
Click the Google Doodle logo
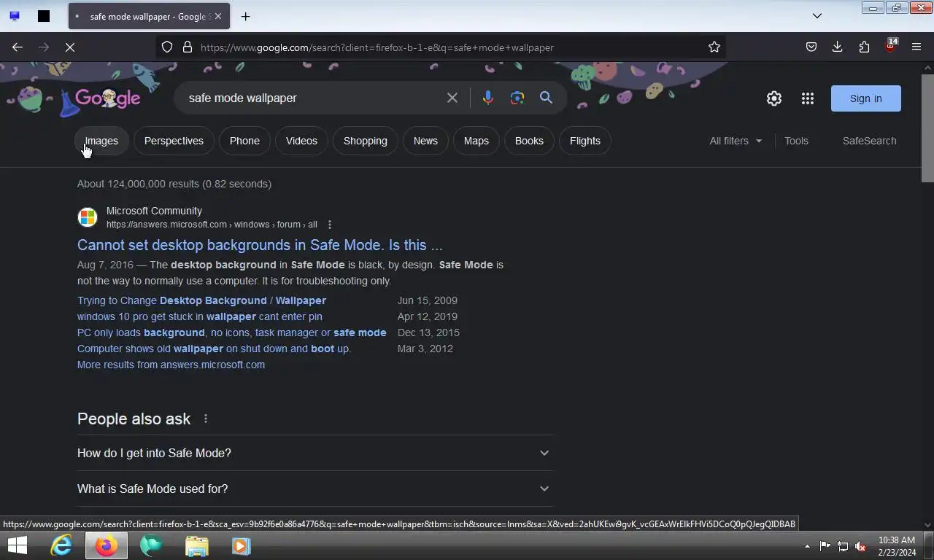[107, 98]
